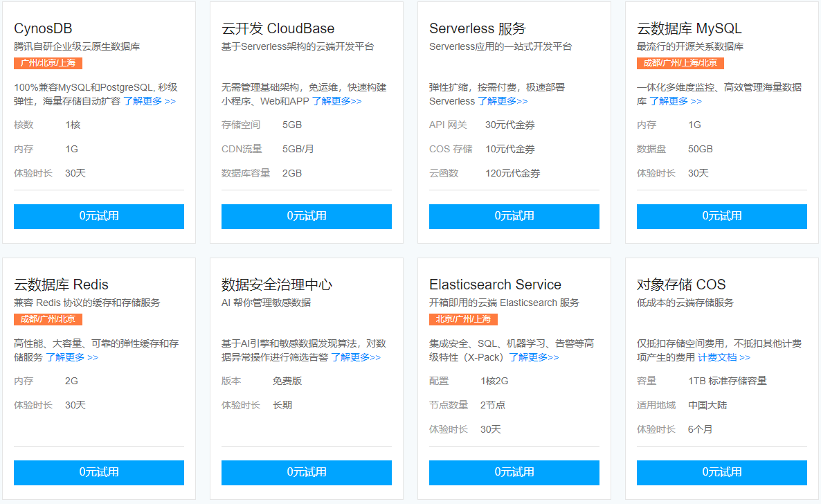Click the 长期 体验时长 value
The width and height of the screenshot is (821, 504).
coord(282,405)
